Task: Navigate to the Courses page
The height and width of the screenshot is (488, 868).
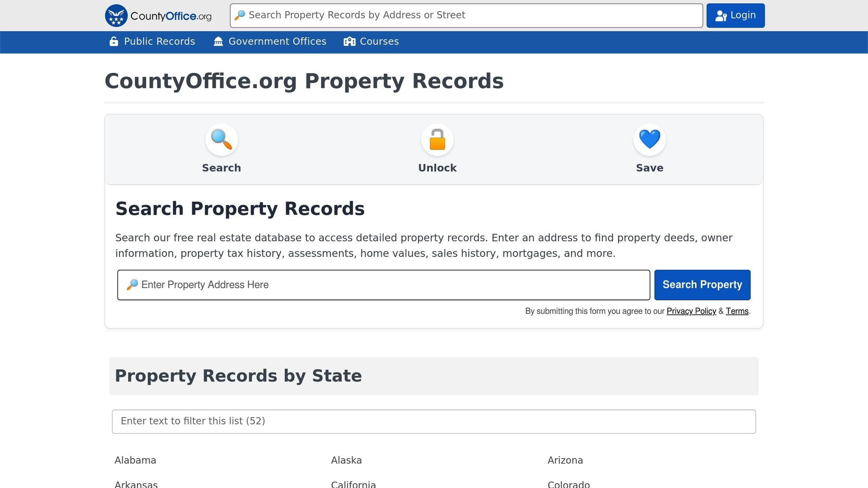Action: tap(379, 41)
